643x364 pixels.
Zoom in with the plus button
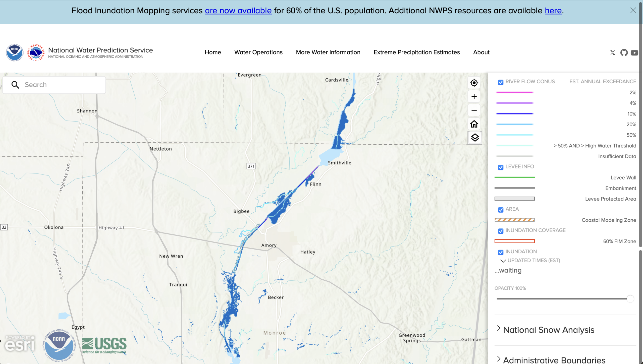[474, 97]
